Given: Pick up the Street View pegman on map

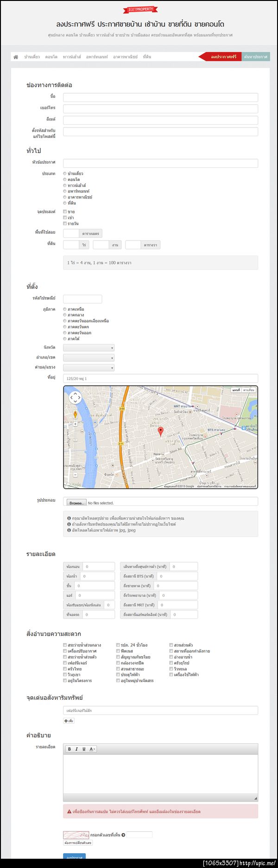Looking at the screenshot, I should point(75,415).
